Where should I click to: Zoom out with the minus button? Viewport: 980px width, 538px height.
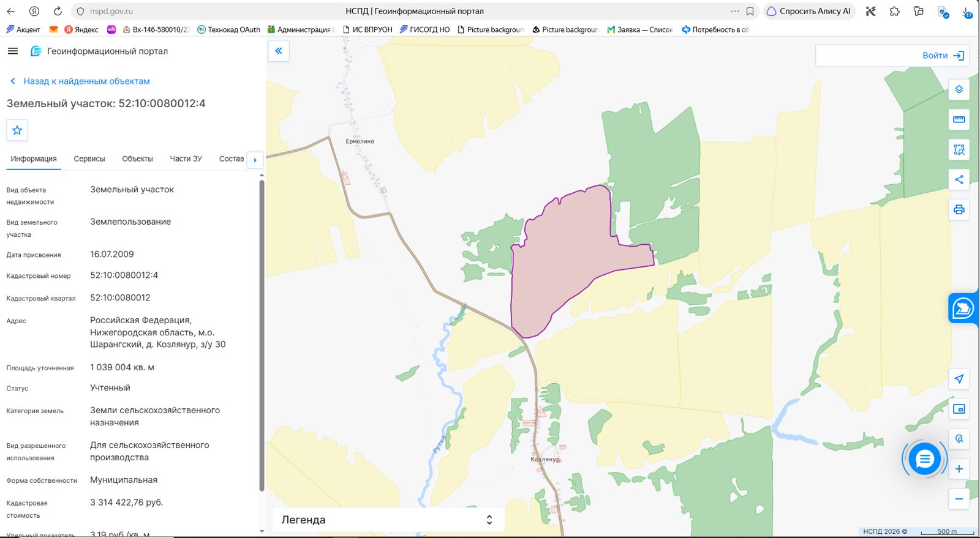coord(959,499)
